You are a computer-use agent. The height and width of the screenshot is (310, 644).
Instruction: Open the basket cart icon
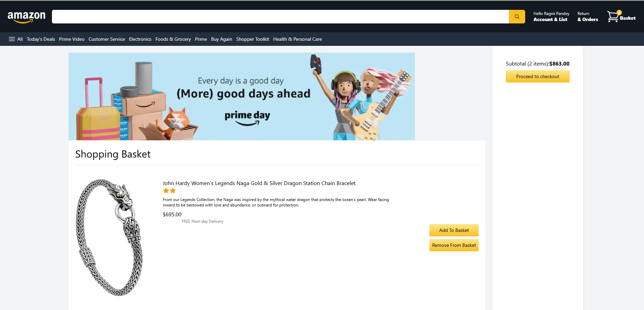[x=621, y=17]
